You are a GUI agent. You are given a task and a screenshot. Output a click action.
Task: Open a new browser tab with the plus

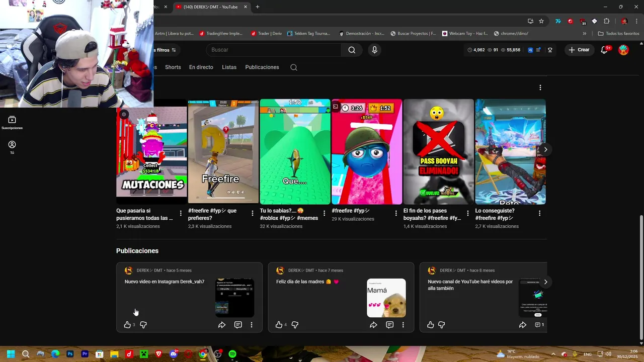(258, 7)
